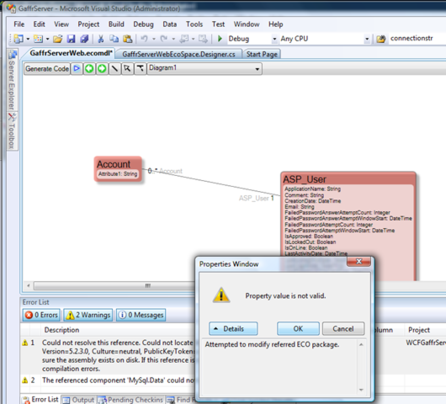Toggle the 2 Warnings filter
Screen dimensions: 446x404
point(88,315)
